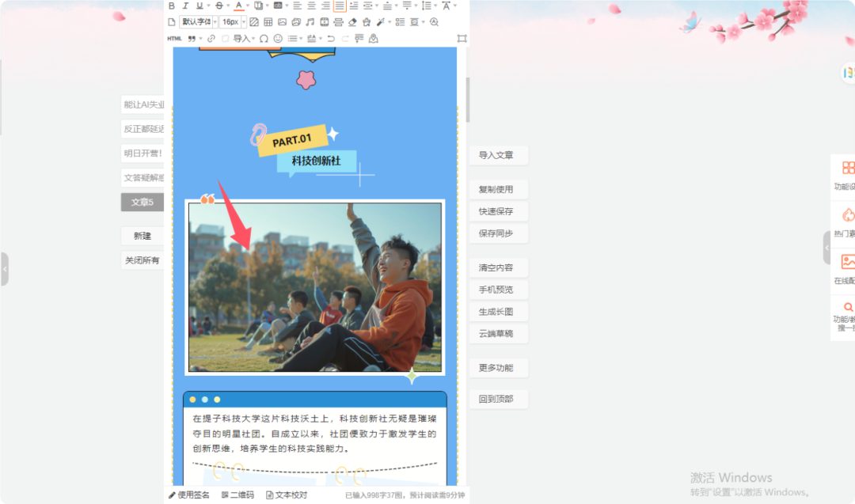This screenshot has height=504, width=855.
Task: Open the 反正都延迟 article tab
Action: [142, 129]
